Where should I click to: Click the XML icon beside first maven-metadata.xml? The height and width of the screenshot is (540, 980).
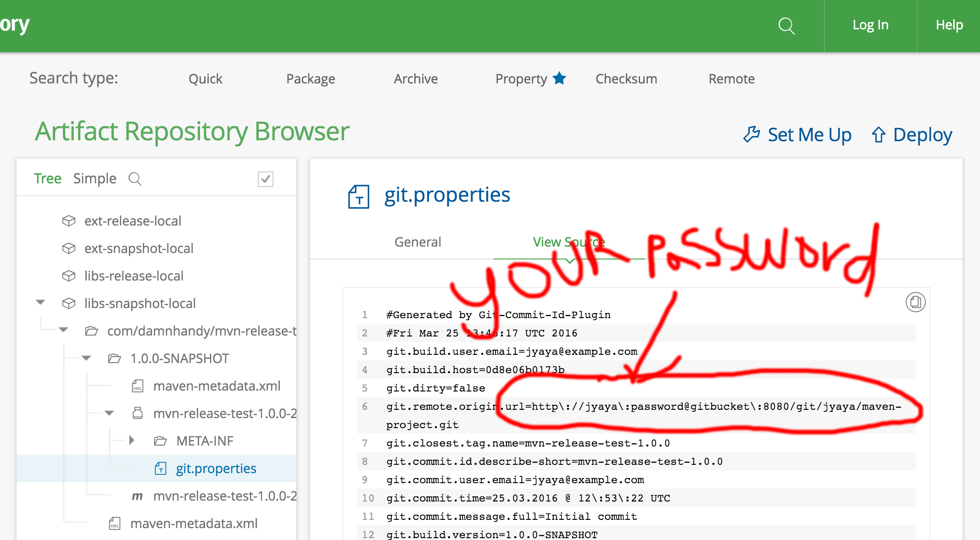(138, 386)
